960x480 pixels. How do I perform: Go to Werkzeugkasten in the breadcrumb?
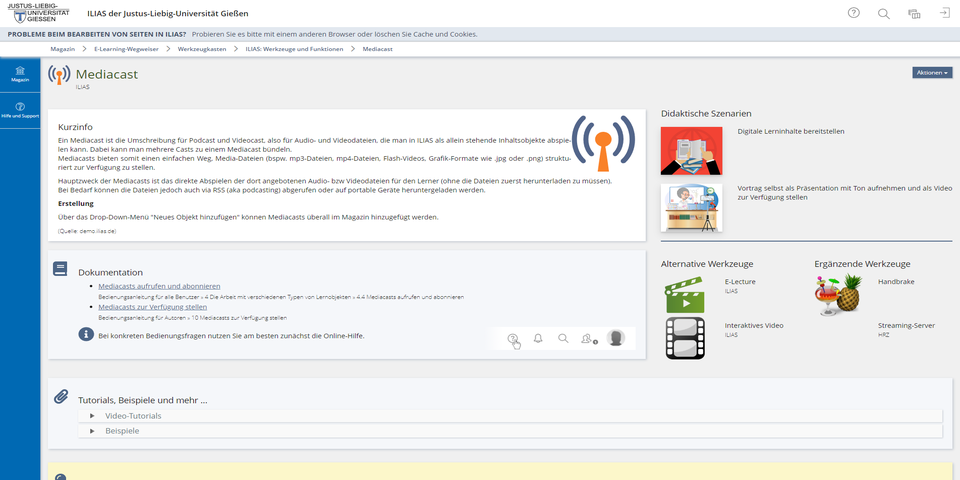[x=202, y=49]
